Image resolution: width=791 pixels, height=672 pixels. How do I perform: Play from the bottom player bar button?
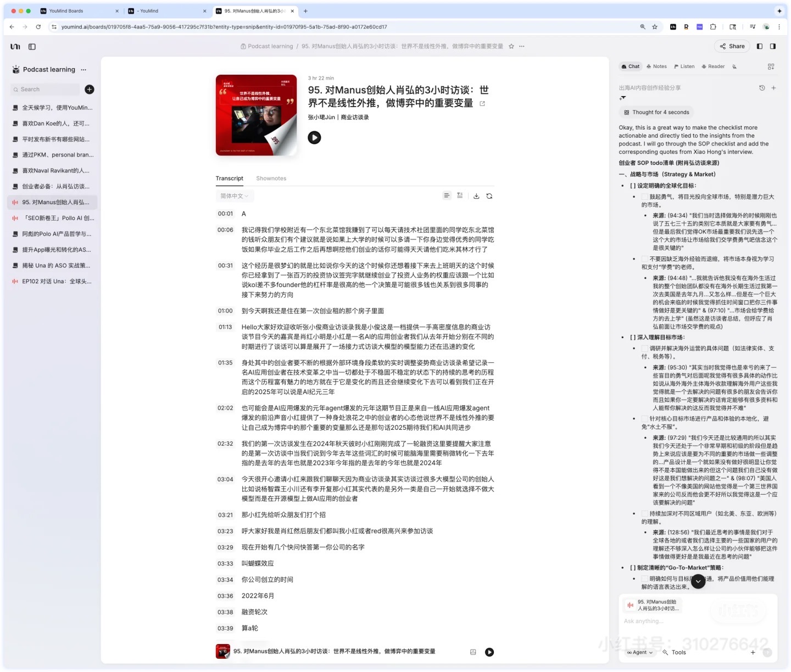coord(489,652)
